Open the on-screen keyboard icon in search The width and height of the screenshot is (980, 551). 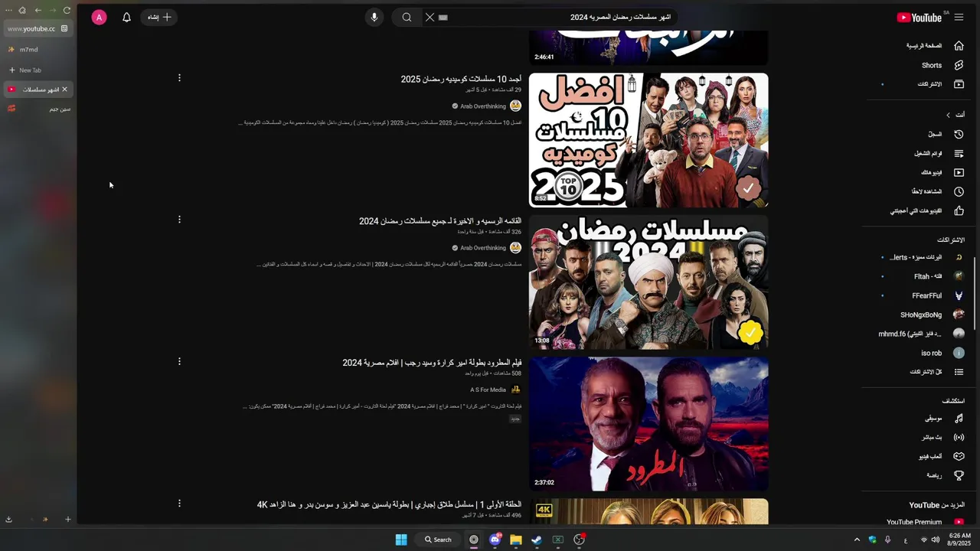coord(443,17)
